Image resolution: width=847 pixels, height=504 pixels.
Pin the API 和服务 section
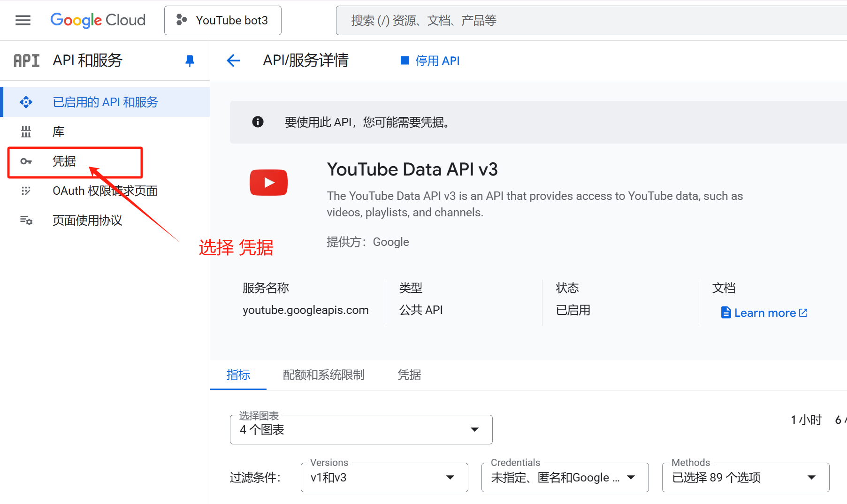tap(189, 61)
